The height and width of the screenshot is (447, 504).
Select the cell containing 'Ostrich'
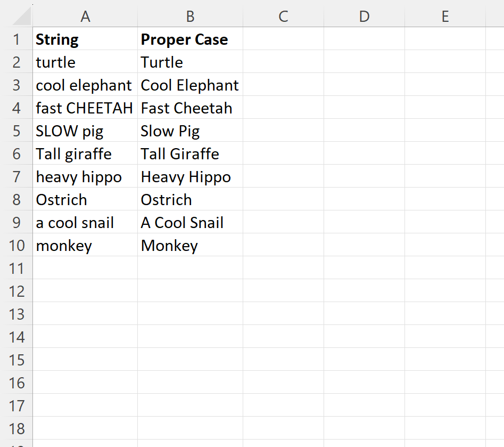tap(85, 199)
